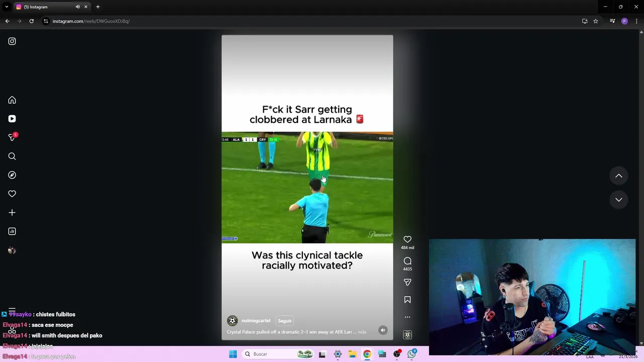Like the reel with heart icon
This screenshot has height=362, width=644.
pos(408,239)
